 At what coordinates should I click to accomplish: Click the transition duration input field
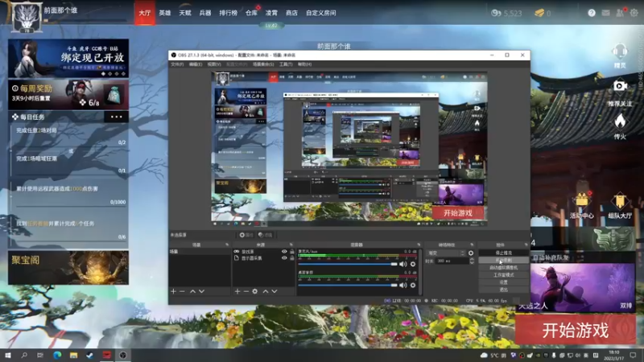(452, 261)
